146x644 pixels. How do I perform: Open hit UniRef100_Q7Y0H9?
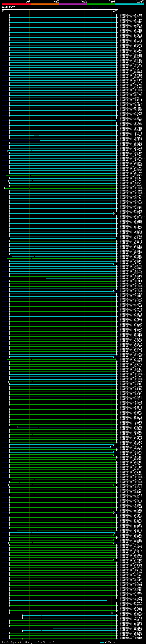click(x=131, y=120)
